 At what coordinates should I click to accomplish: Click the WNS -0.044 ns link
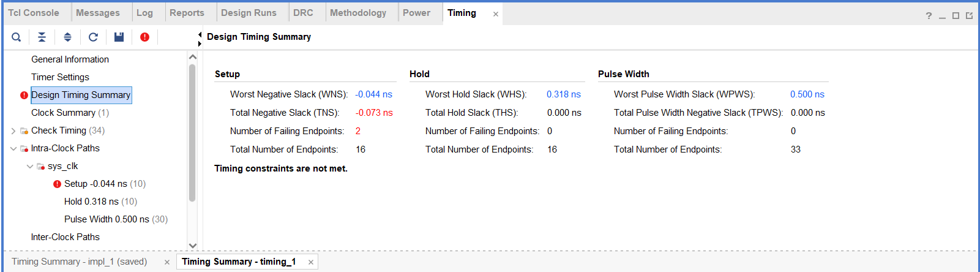point(373,94)
